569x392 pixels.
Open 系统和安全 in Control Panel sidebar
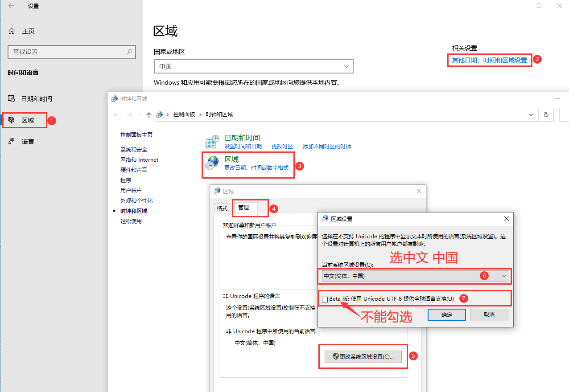[x=133, y=150]
